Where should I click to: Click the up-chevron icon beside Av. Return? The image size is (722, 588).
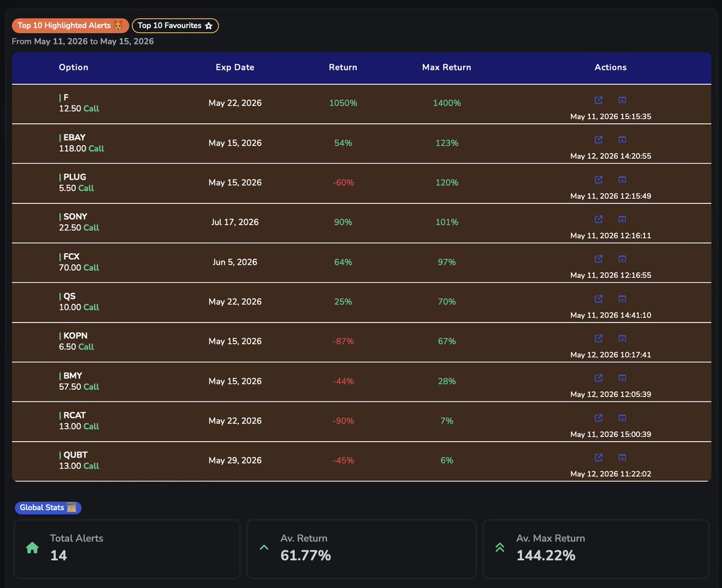pyautogui.click(x=264, y=548)
